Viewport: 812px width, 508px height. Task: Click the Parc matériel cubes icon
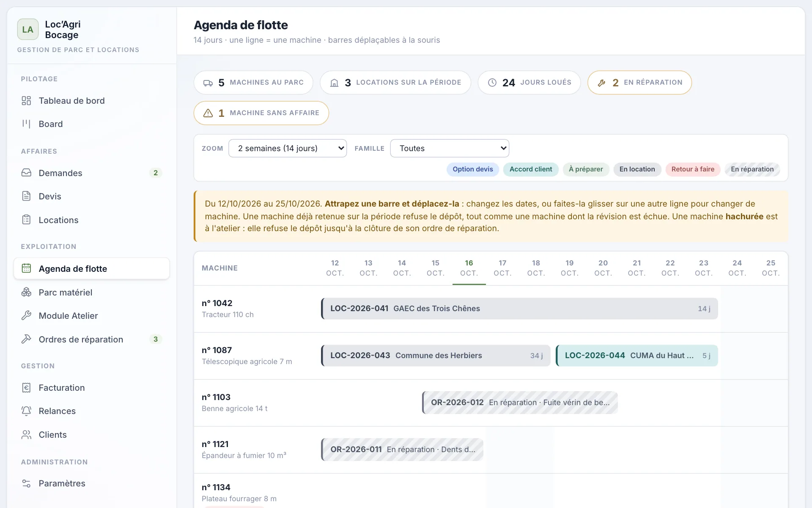pos(26,292)
